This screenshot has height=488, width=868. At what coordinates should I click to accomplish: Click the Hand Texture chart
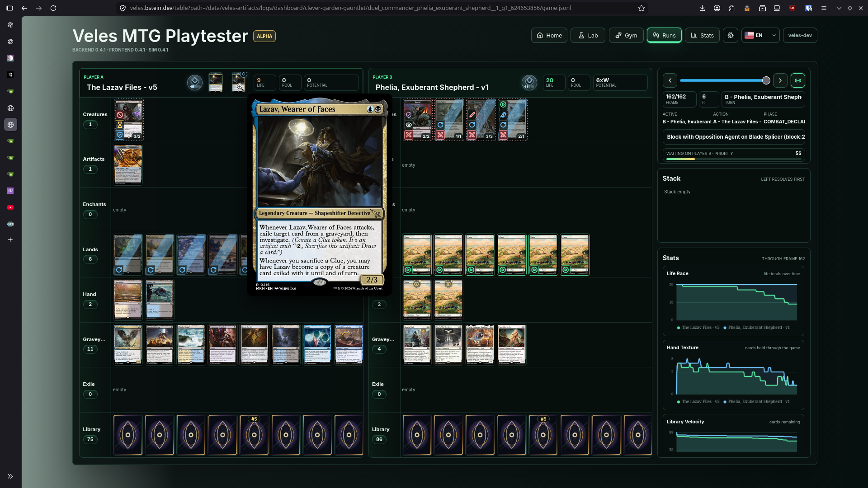coord(733,375)
